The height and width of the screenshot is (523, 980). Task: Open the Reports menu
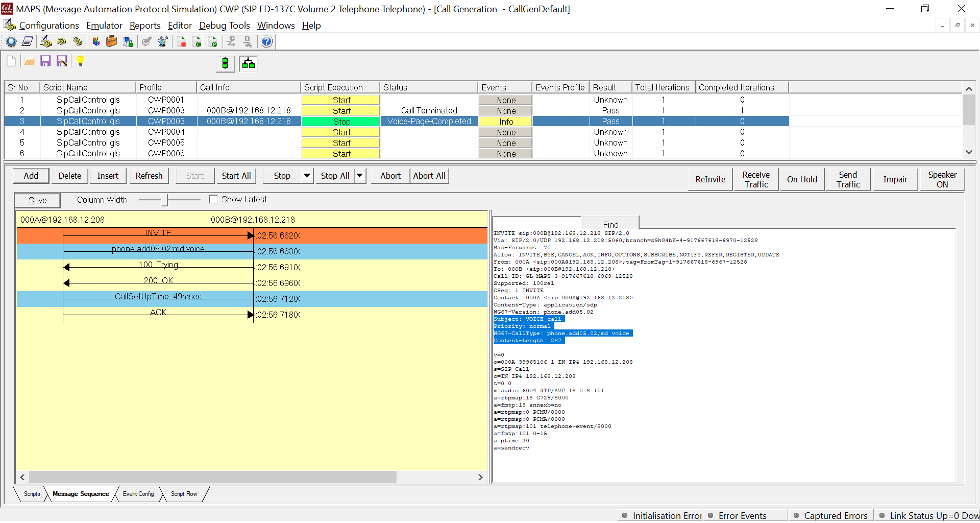coord(145,26)
